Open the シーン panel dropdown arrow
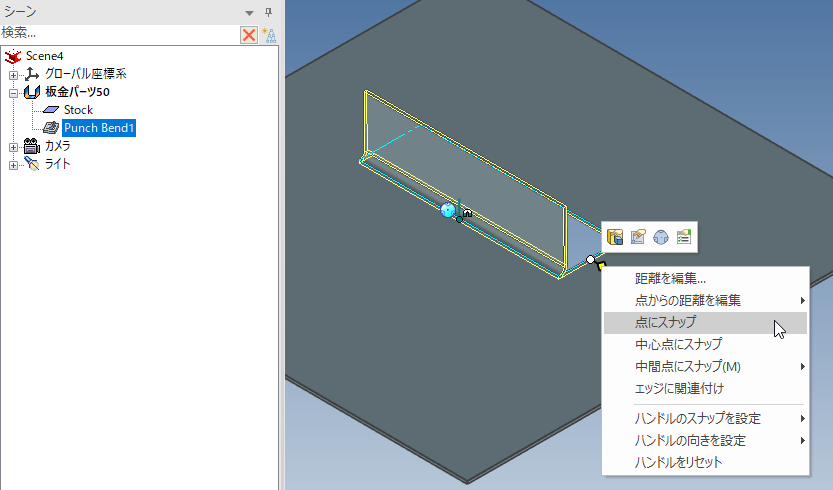Image resolution: width=833 pixels, height=490 pixels. click(x=250, y=11)
